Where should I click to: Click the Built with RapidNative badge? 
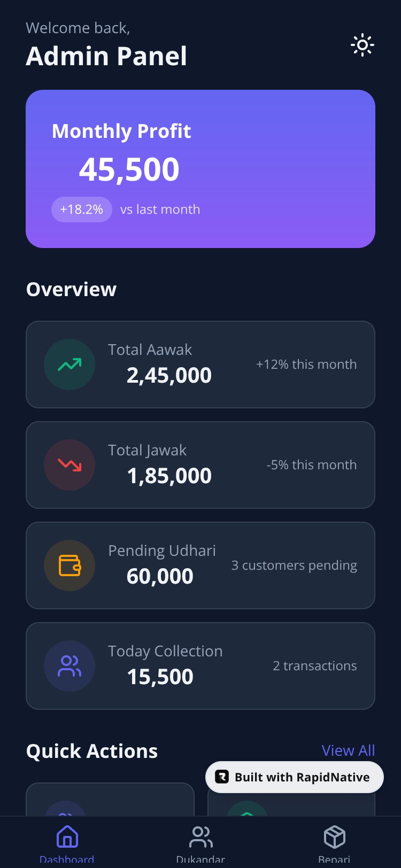point(295,777)
